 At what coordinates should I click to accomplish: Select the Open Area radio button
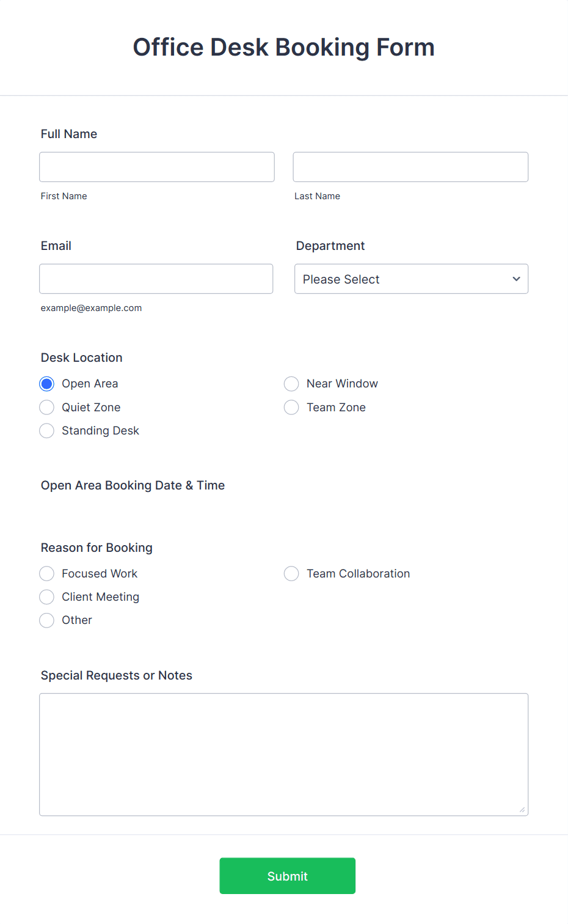click(47, 384)
